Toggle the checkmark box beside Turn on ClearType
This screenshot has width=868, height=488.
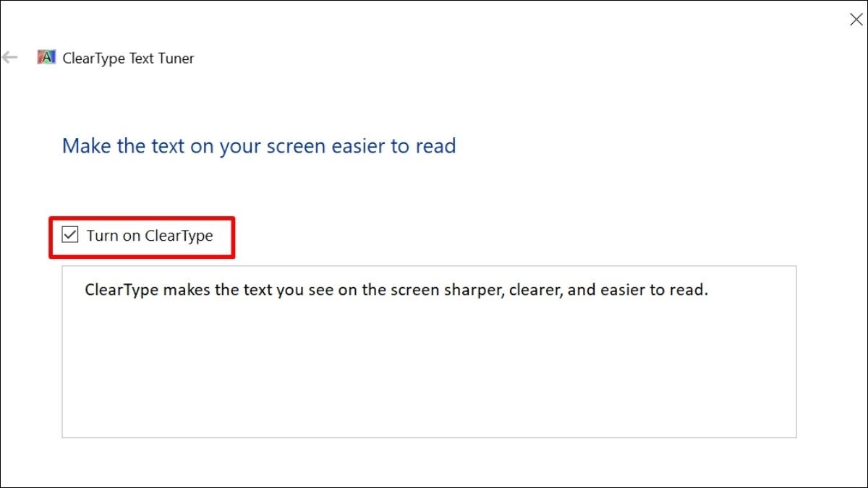pos(70,235)
